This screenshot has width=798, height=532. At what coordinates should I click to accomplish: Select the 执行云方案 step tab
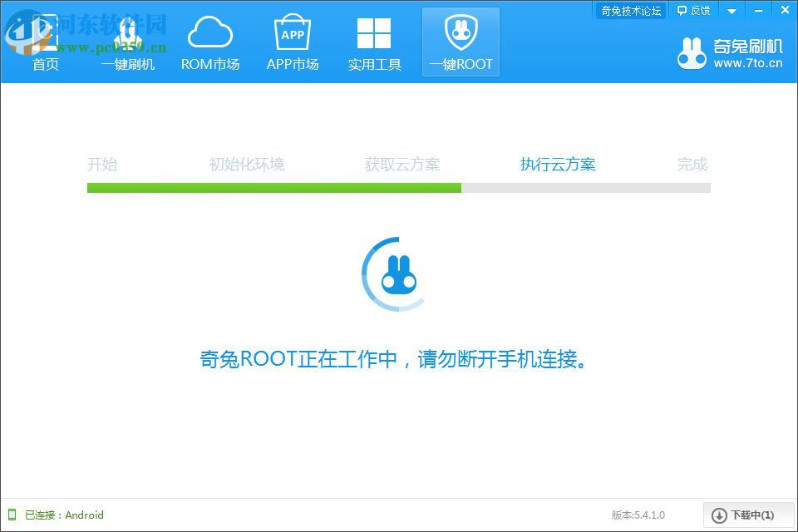pos(557,164)
